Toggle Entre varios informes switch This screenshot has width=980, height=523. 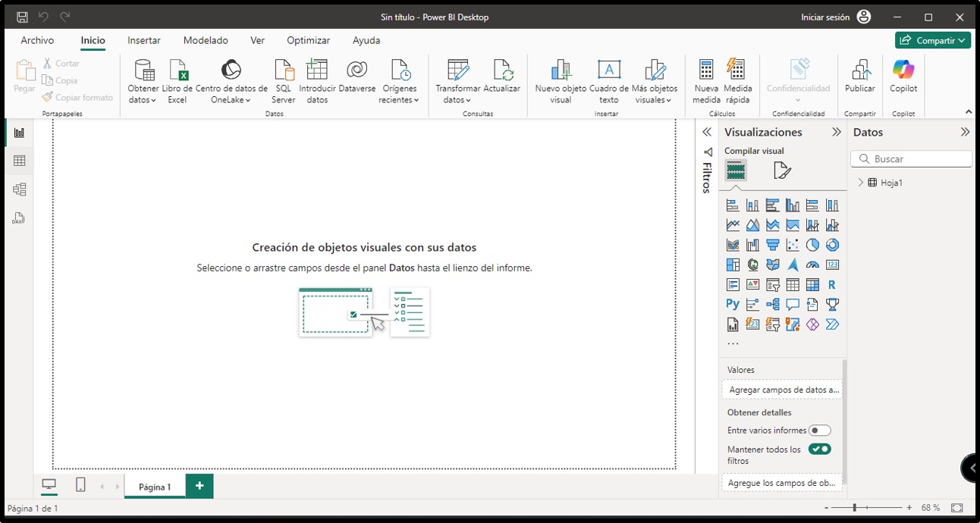[820, 431]
